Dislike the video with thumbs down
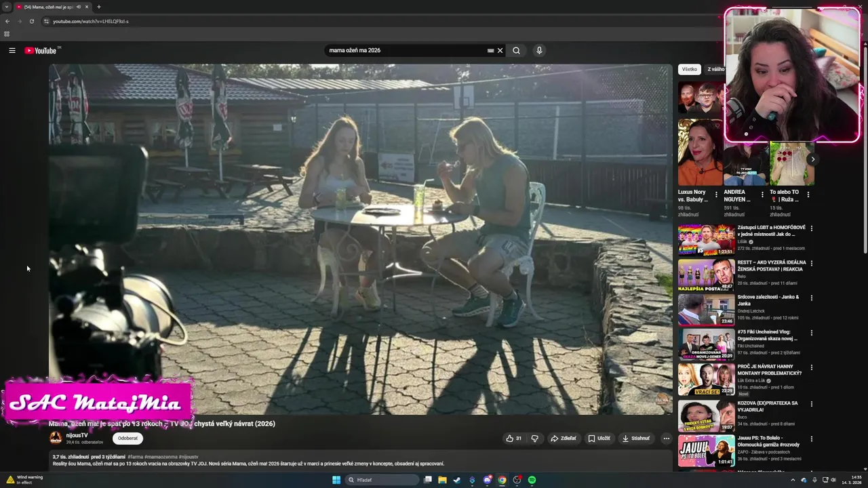 [534, 439]
